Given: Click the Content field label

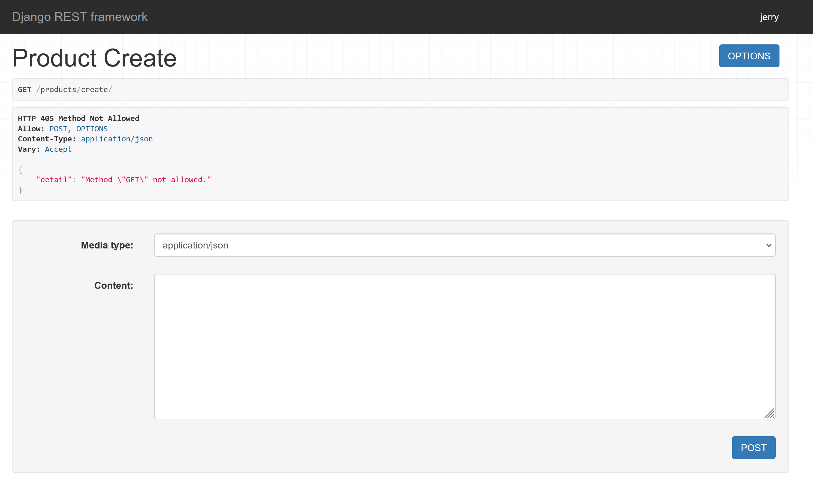Looking at the screenshot, I should pyautogui.click(x=113, y=286).
